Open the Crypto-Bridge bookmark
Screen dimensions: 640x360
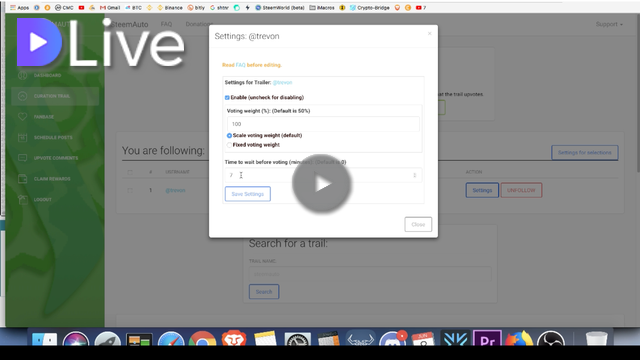370,8
